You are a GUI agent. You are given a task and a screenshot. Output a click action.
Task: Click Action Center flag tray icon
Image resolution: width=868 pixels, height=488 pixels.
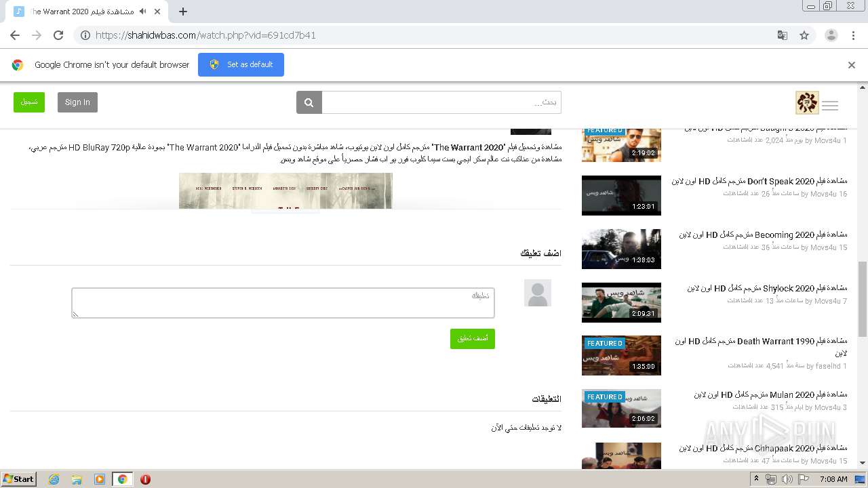803,479
